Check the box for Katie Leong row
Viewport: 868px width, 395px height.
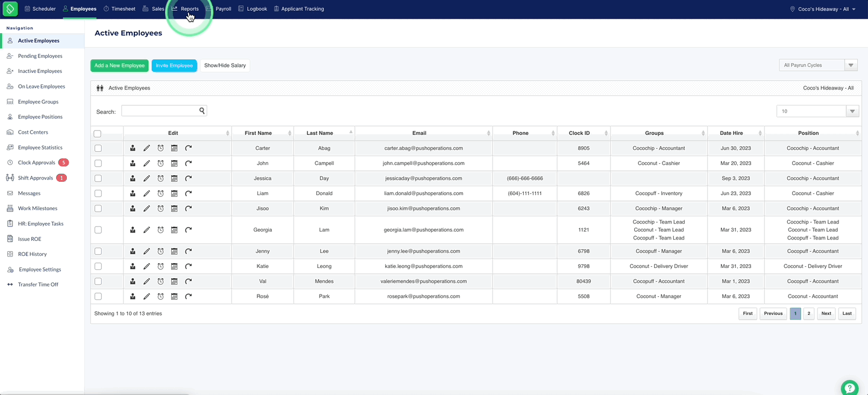tap(98, 266)
